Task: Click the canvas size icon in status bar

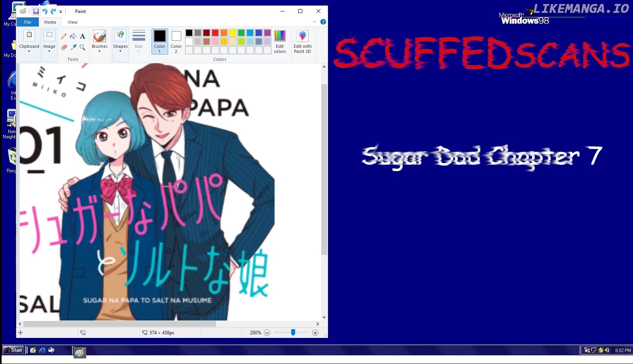Action: tap(145, 333)
